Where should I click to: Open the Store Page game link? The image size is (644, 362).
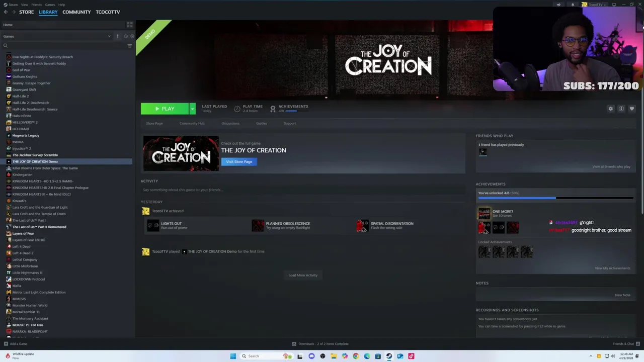(x=154, y=123)
